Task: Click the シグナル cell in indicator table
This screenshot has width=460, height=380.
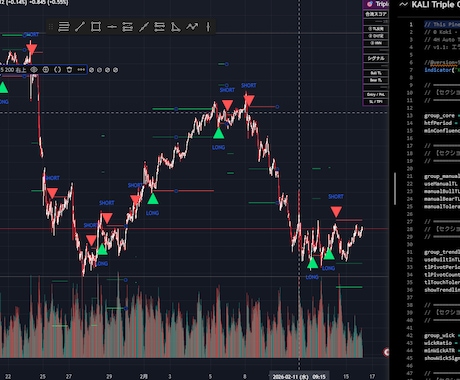Action: (376, 58)
